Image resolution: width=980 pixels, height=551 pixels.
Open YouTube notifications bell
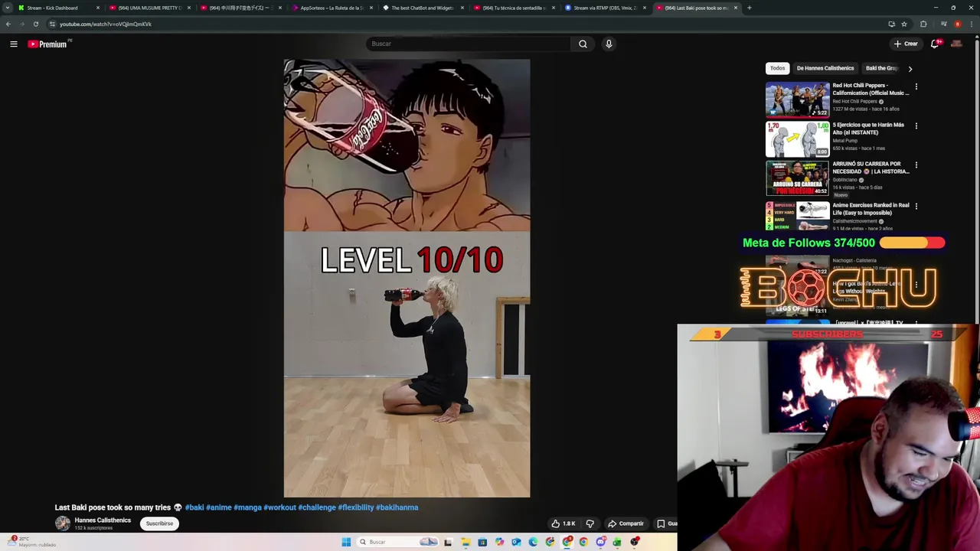[x=935, y=44]
